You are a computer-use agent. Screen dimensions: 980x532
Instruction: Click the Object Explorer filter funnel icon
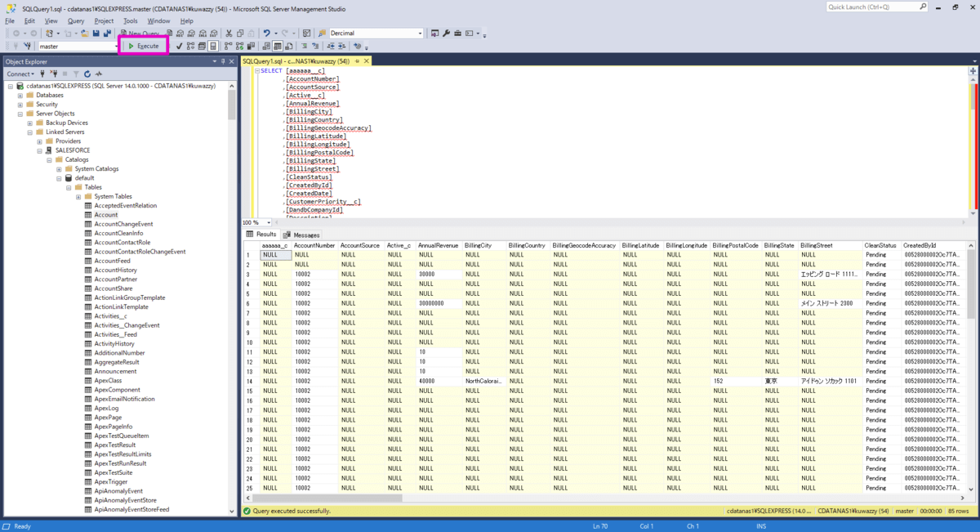click(76, 74)
